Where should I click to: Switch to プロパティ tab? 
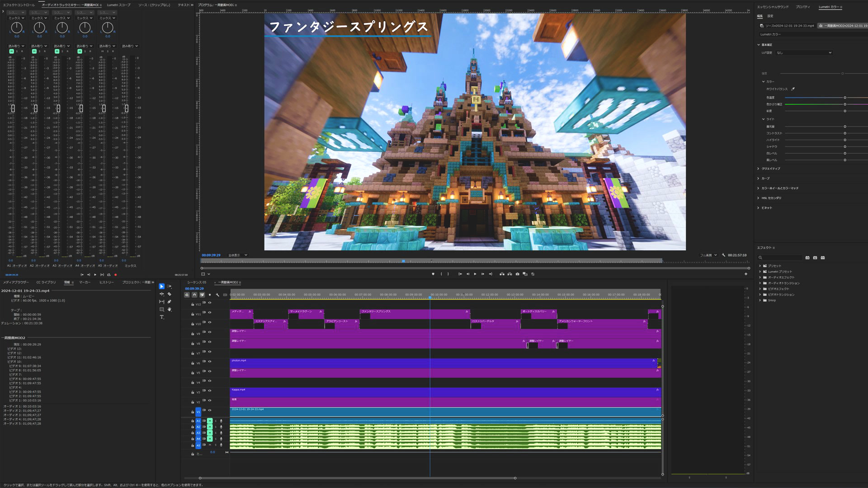click(803, 7)
